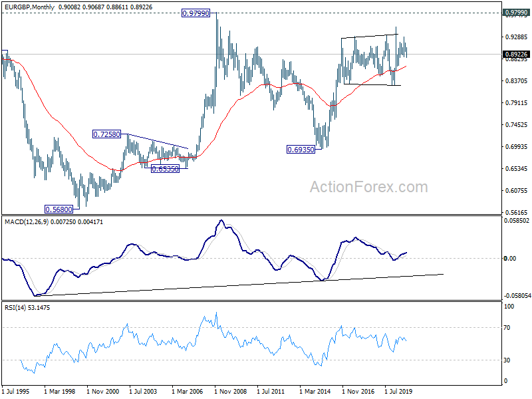Click the 0.97990 tag on price axis
The image size is (532, 399).
516,13
